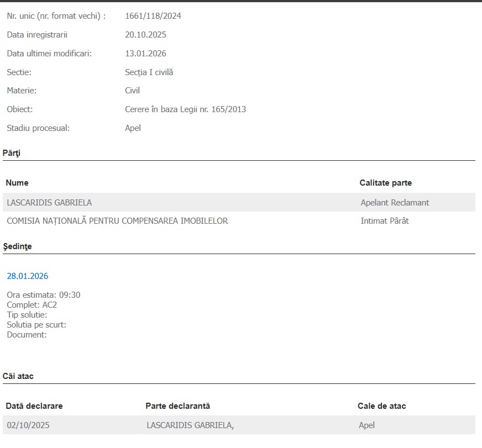
Task: Click the Părţi section heading
Action: click(x=12, y=152)
